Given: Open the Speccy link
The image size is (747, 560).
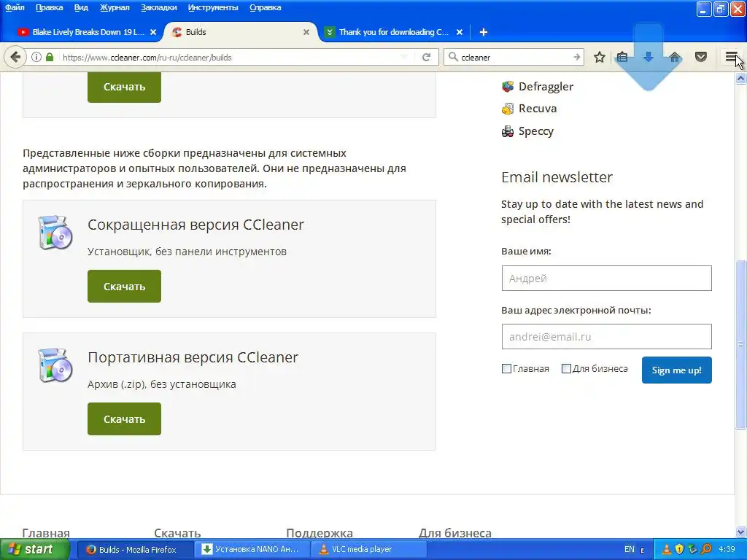Looking at the screenshot, I should pyautogui.click(x=536, y=131).
